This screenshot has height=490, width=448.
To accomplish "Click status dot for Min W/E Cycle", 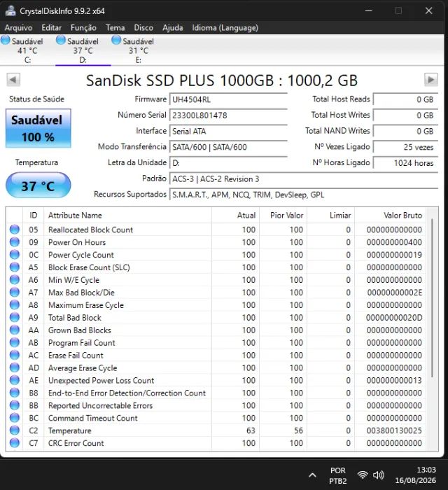I will click(15, 279).
